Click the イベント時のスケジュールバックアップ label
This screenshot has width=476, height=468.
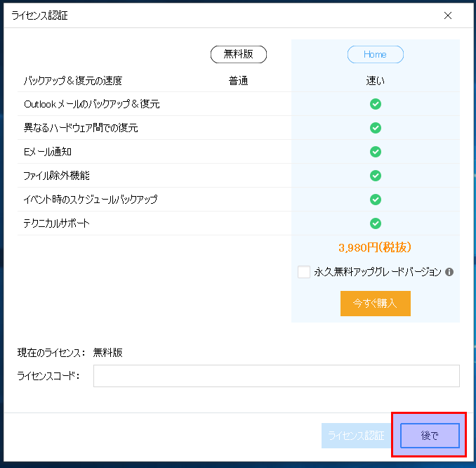coord(91,200)
